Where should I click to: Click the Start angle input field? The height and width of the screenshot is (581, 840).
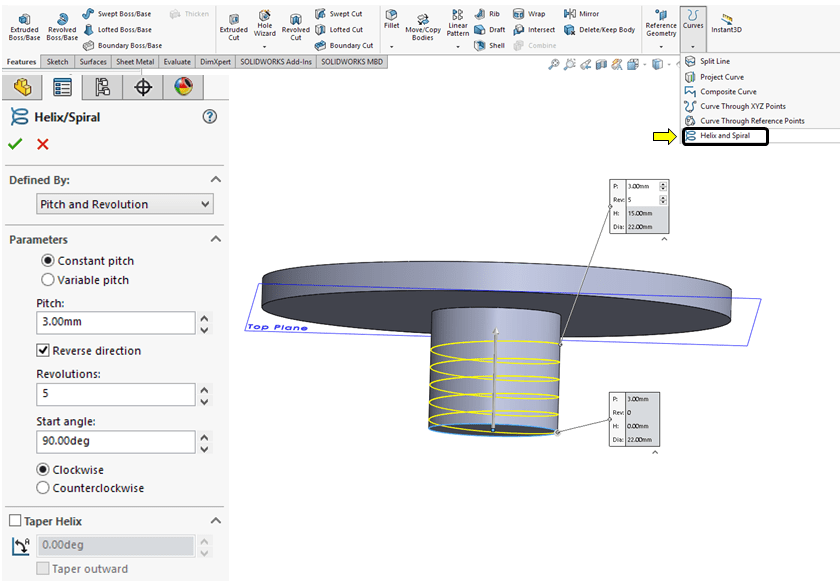coord(115,441)
